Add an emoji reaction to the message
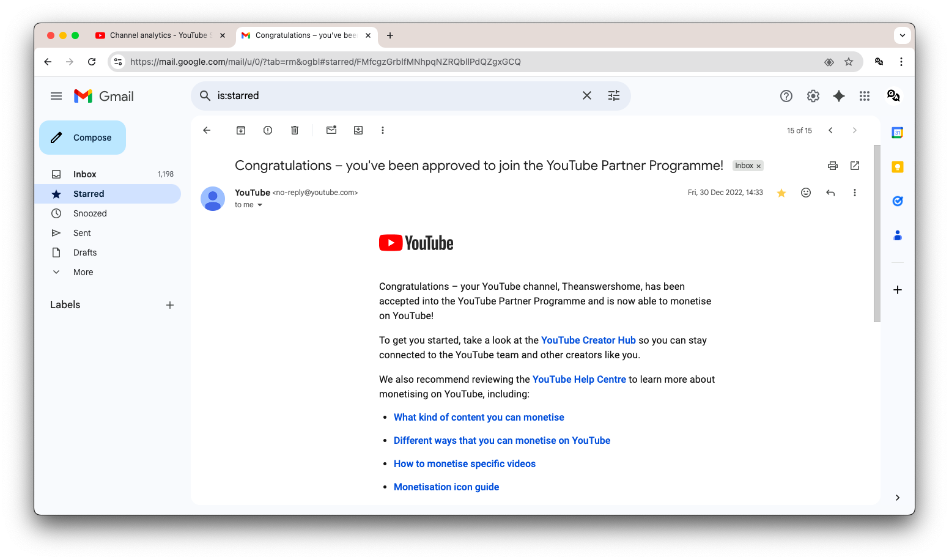 tap(806, 193)
